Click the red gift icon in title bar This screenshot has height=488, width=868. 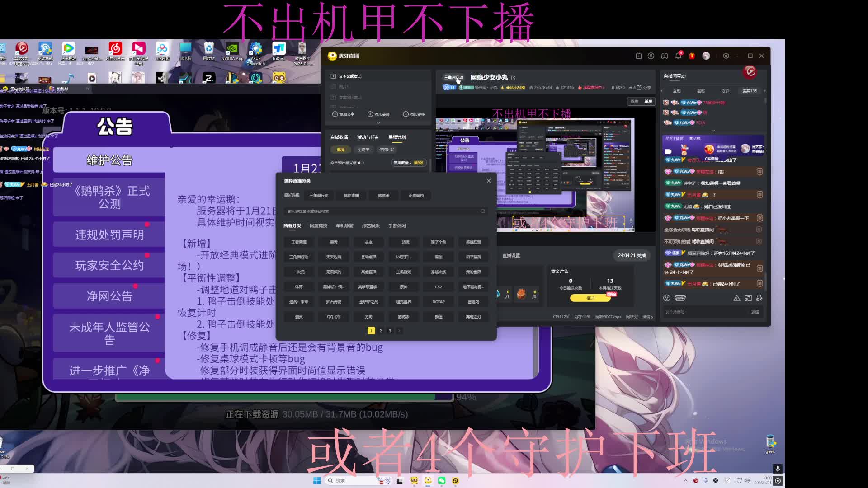692,56
